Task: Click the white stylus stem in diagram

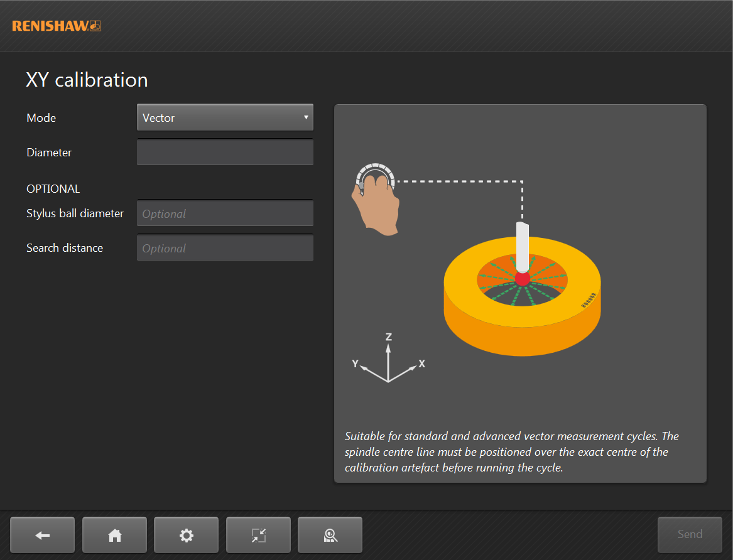Action: [523, 245]
